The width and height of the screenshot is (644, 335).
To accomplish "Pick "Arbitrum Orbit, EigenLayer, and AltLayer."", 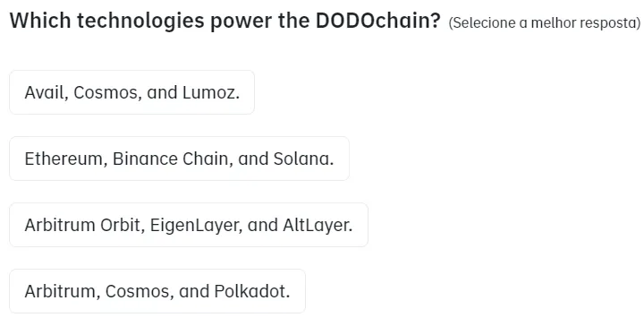I will click(x=189, y=225).
